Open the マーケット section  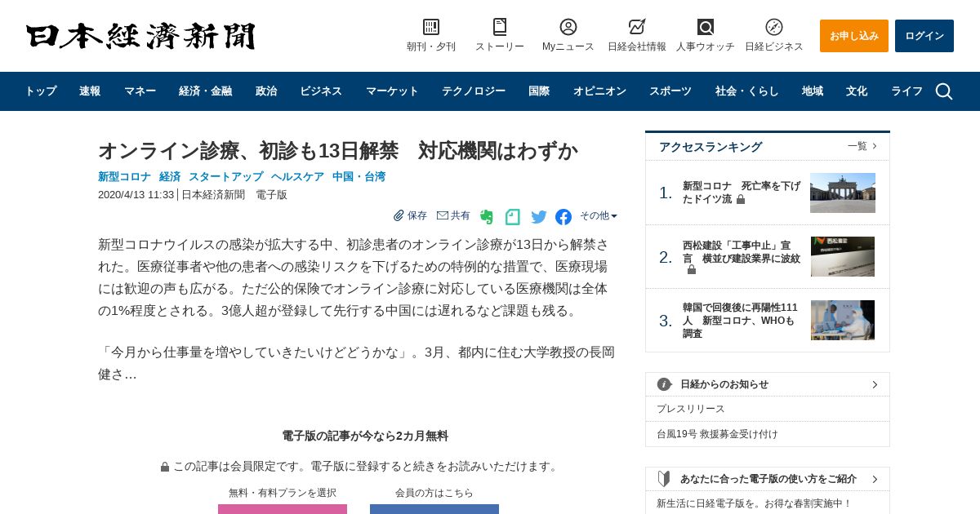392,91
